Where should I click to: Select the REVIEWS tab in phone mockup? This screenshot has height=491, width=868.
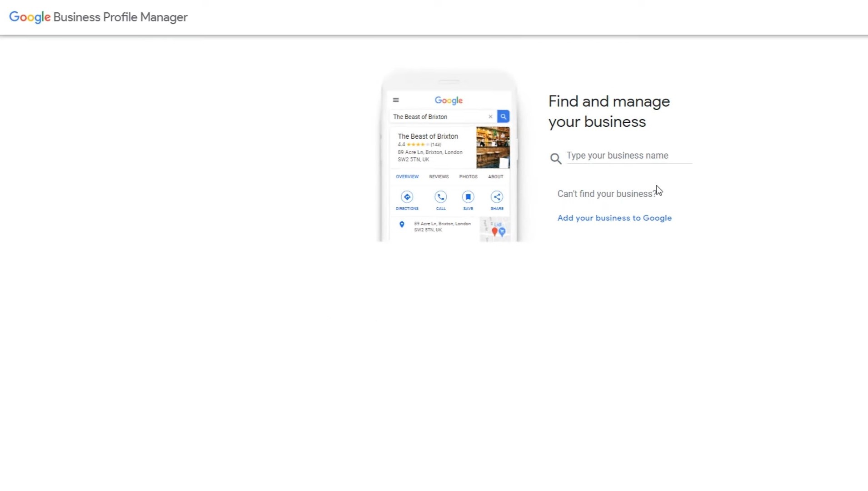(439, 177)
